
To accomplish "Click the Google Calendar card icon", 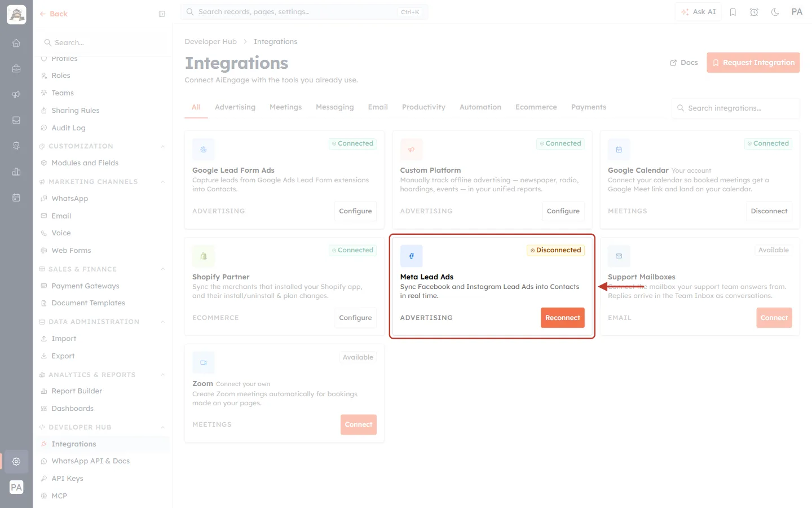I will pyautogui.click(x=619, y=150).
